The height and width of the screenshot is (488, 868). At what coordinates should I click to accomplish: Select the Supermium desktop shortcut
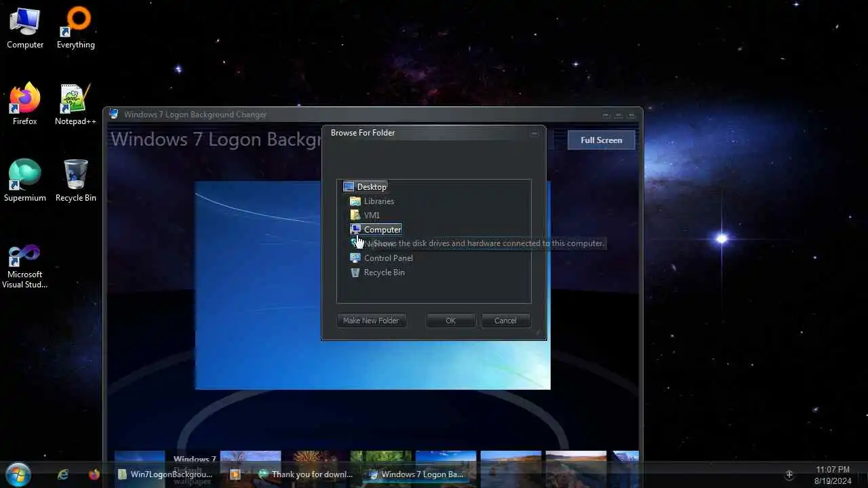(25, 181)
